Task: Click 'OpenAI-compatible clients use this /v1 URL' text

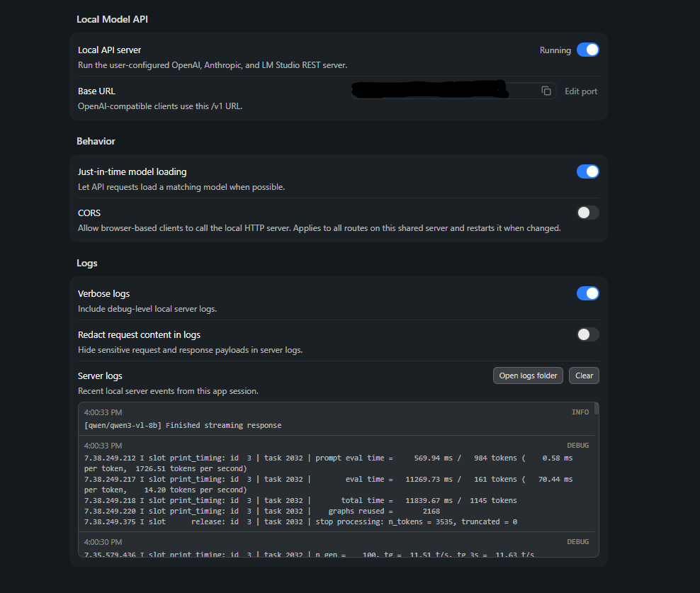Action: 160,106
